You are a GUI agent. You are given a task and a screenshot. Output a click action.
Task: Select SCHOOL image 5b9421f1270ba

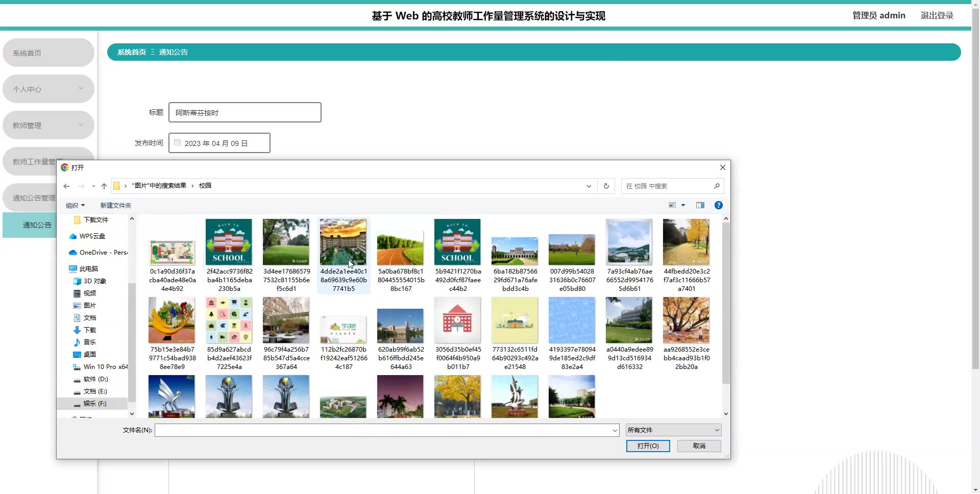click(x=457, y=242)
